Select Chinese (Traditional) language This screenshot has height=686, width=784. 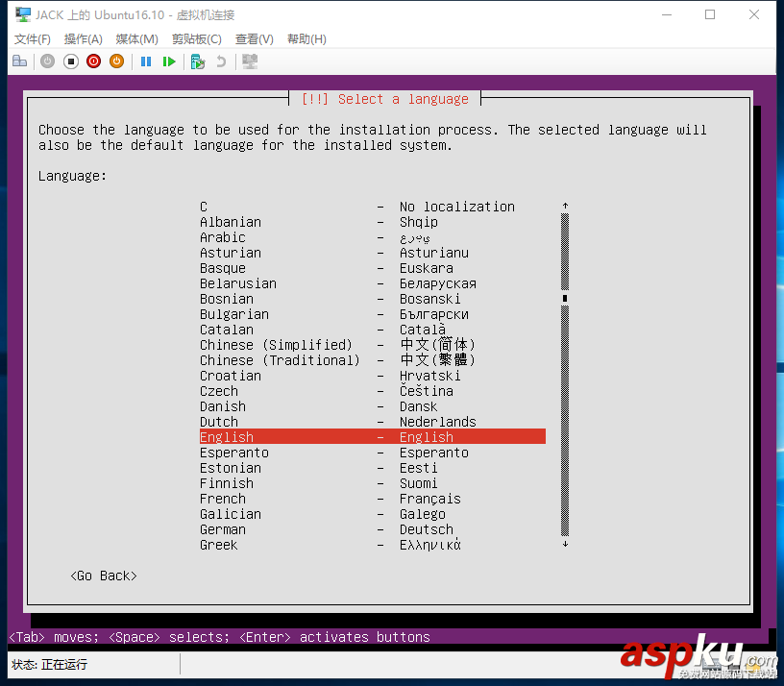tap(373, 360)
